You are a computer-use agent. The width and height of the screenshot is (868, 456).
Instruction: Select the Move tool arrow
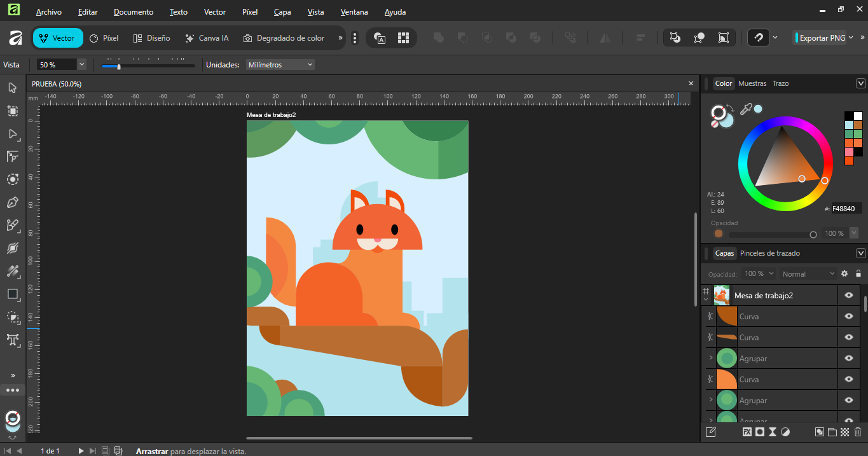pyautogui.click(x=12, y=87)
